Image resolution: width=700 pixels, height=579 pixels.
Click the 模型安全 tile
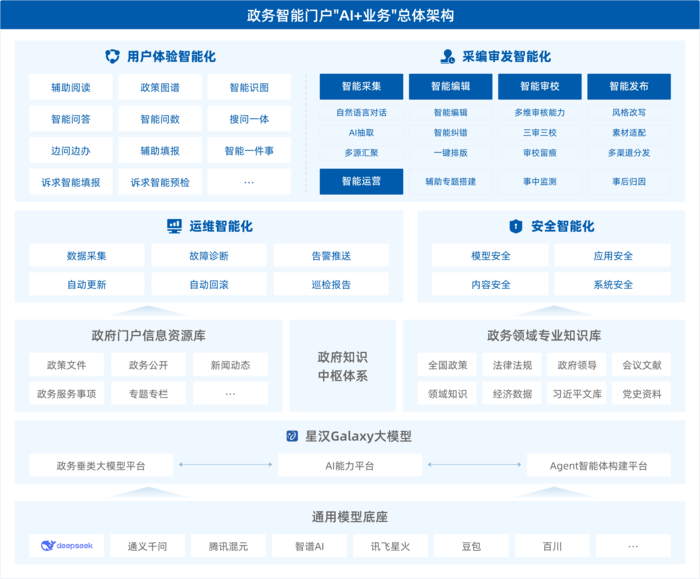(490, 255)
